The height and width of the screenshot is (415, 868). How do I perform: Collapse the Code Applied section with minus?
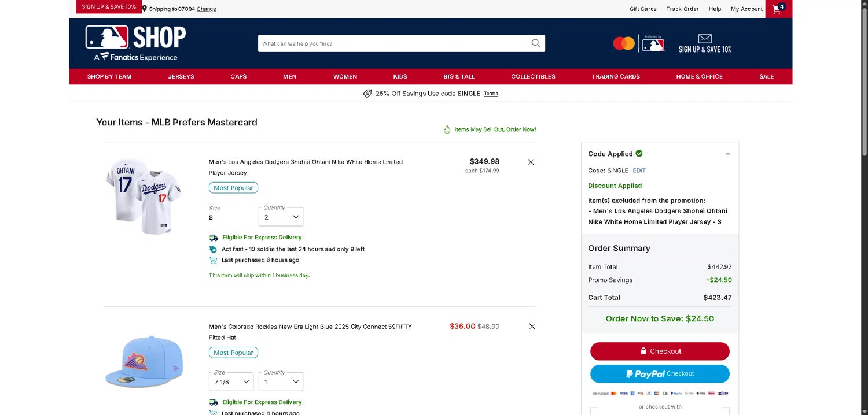(x=728, y=154)
